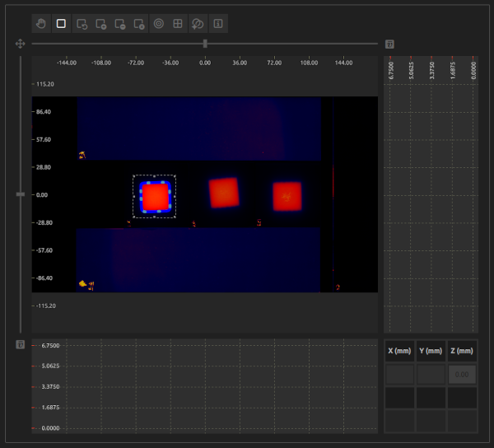Click the x-axis label 36.00
This screenshot has height=448, width=494.
point(240,63)
